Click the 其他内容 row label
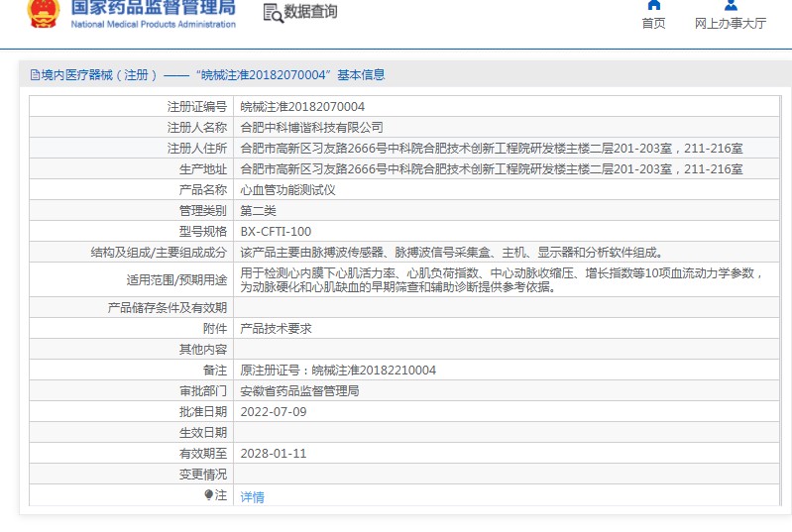 [x=203, y=350]
